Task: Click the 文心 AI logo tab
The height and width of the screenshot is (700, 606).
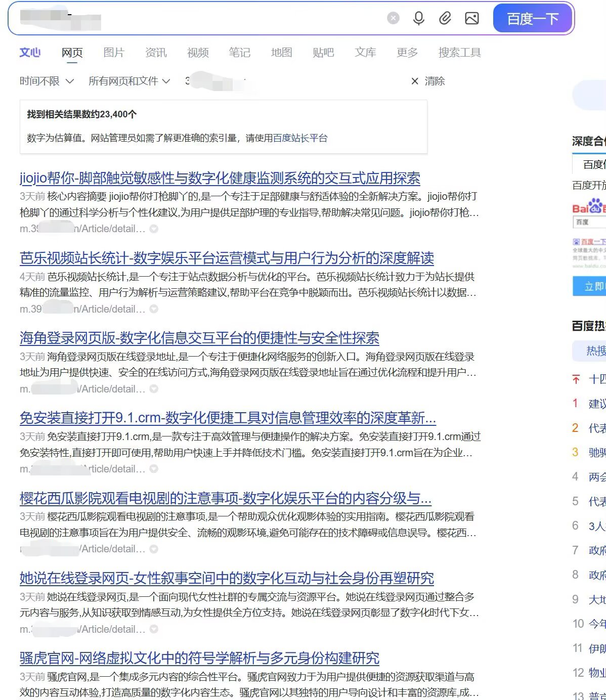Action: tap(30, 53)
